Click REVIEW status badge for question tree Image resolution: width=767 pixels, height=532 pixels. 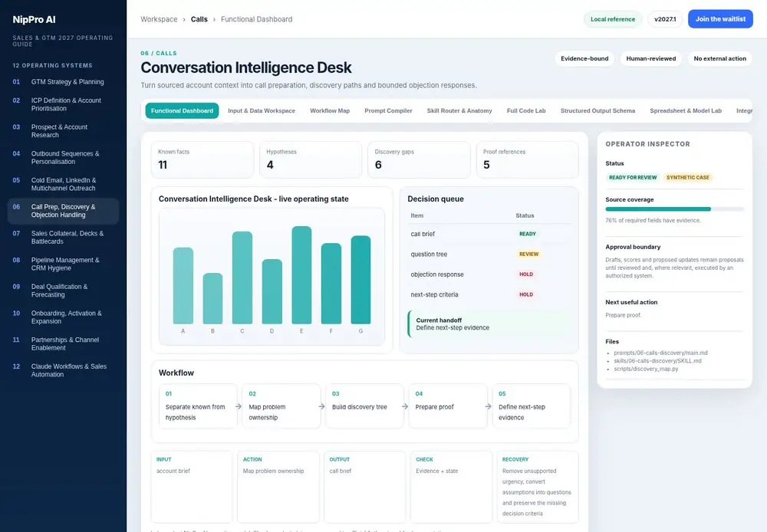tap(528, 254)
